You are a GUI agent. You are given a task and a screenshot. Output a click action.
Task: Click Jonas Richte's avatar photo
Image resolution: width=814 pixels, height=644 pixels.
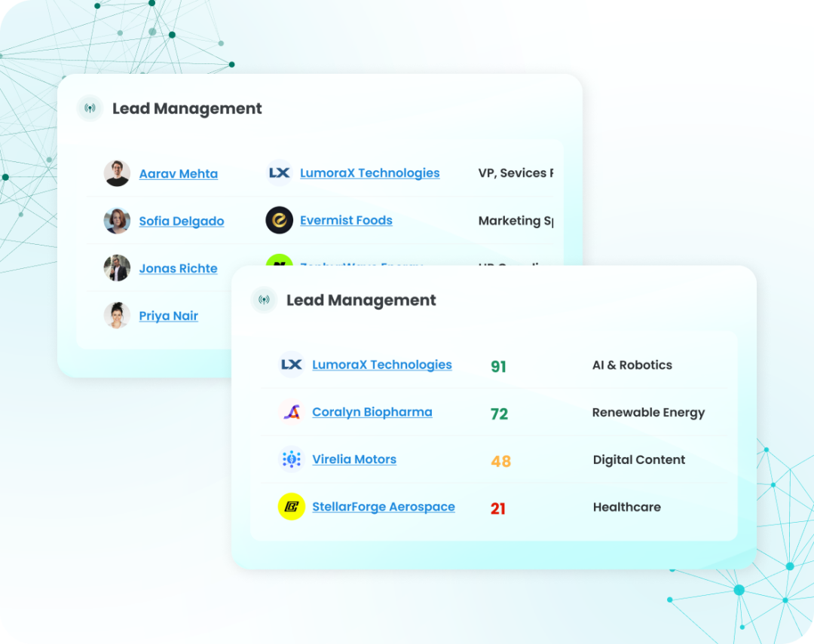pyautogui.click(x=117, y=268)
